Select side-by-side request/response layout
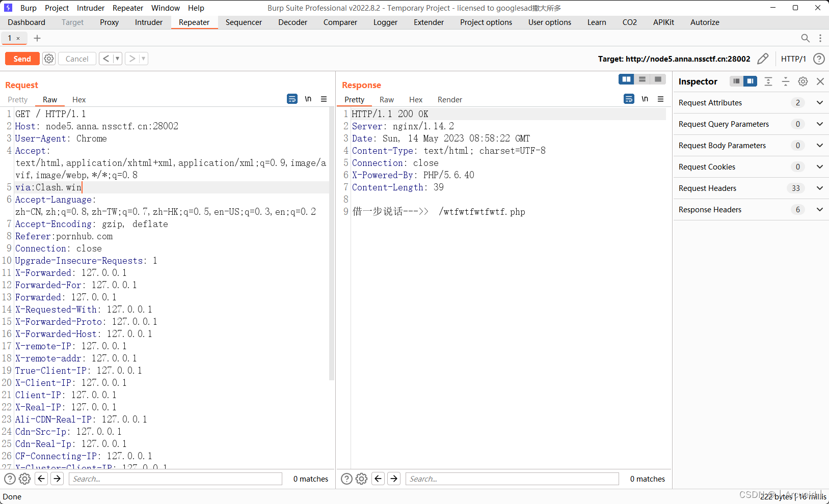829x504 pixels. click(x=626, y=79)
